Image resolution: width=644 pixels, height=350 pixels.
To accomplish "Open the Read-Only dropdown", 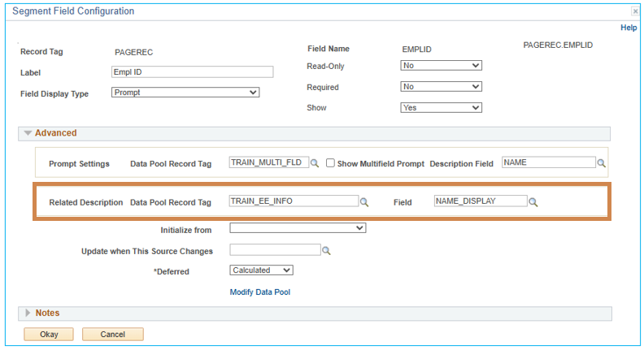I will pos(441,65).
